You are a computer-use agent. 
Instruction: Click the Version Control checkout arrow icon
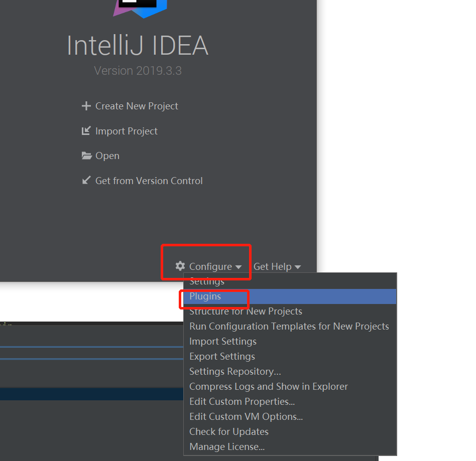point(86,180)
